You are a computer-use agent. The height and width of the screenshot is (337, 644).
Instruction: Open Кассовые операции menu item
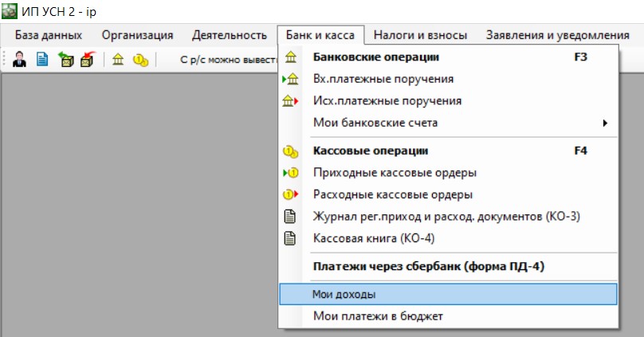448,151
